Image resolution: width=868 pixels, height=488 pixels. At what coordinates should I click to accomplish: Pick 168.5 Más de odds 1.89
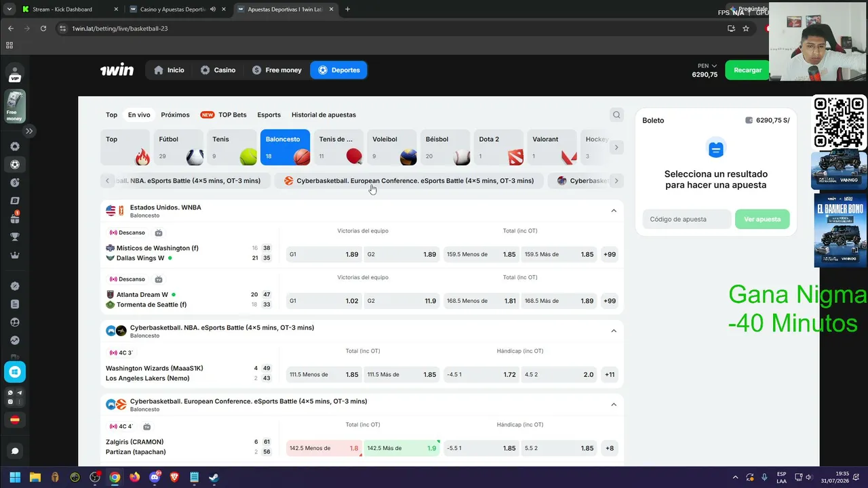559,301
